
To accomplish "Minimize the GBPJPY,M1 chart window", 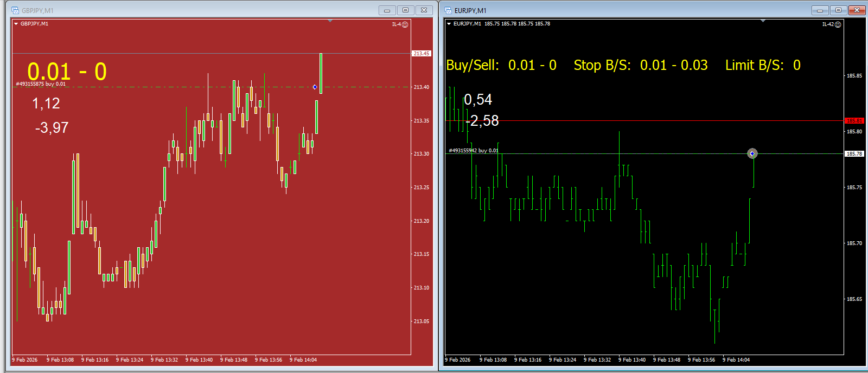I will [x=387, y=10].
